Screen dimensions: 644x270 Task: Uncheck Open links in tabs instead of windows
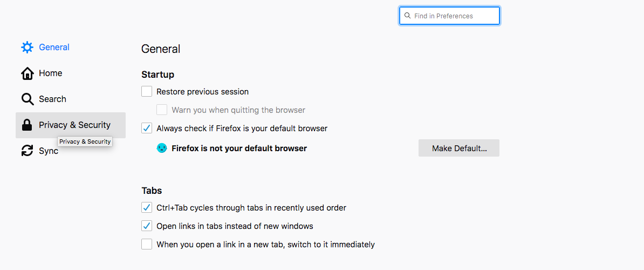(x=147, y=226)
